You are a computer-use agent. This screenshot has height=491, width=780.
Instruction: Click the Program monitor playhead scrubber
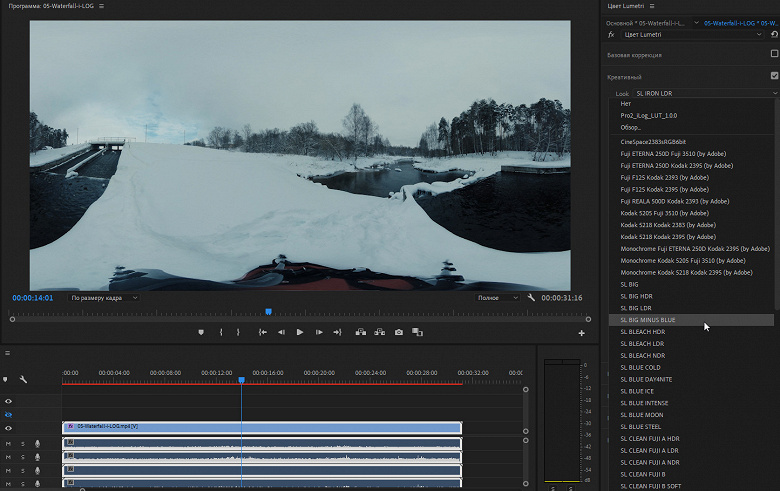[268, 312]
